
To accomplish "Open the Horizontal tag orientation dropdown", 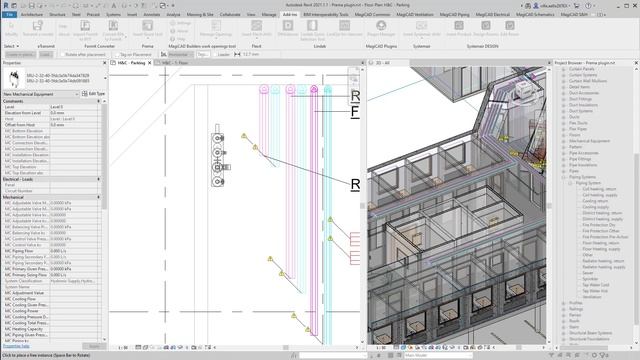I will pos(180,54).
